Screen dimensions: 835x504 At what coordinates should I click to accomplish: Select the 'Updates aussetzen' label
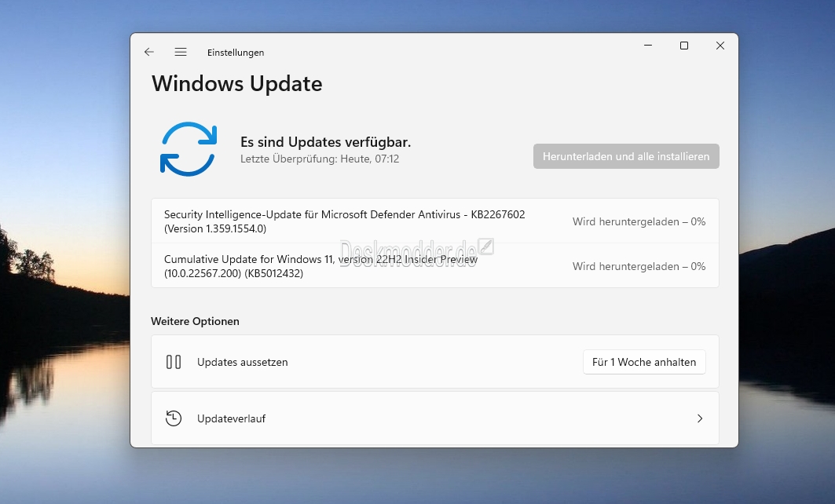pos(242,362)
